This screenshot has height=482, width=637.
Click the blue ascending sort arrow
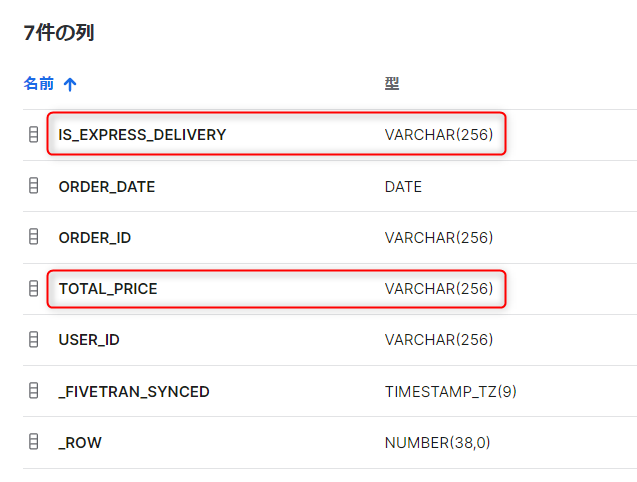click(70, 85)
